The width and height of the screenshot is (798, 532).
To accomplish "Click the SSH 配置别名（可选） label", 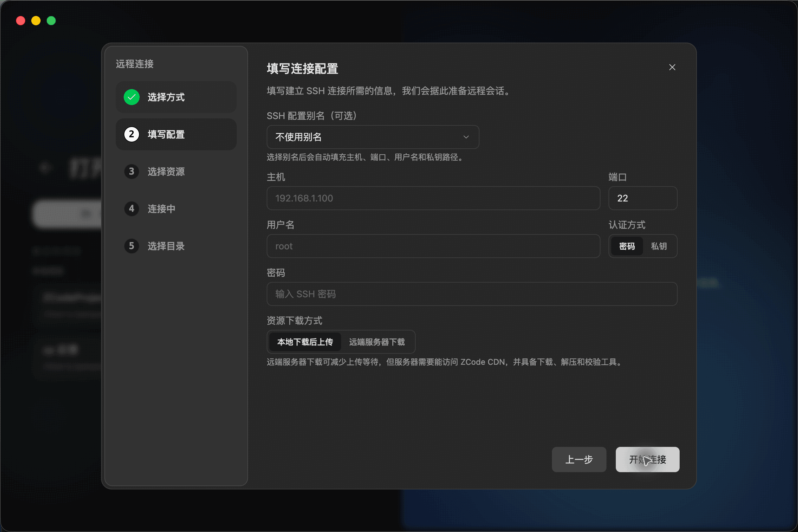I will coord(312,116).
